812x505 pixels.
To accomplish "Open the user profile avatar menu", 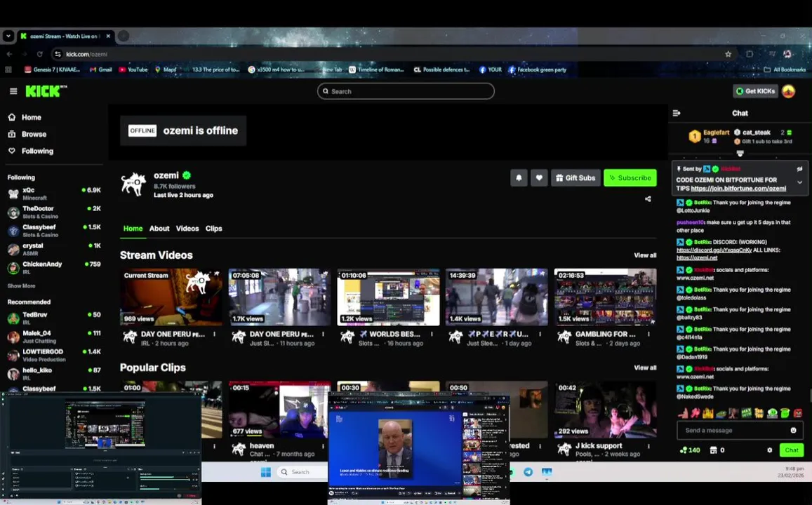I will [x=788, y=91].
